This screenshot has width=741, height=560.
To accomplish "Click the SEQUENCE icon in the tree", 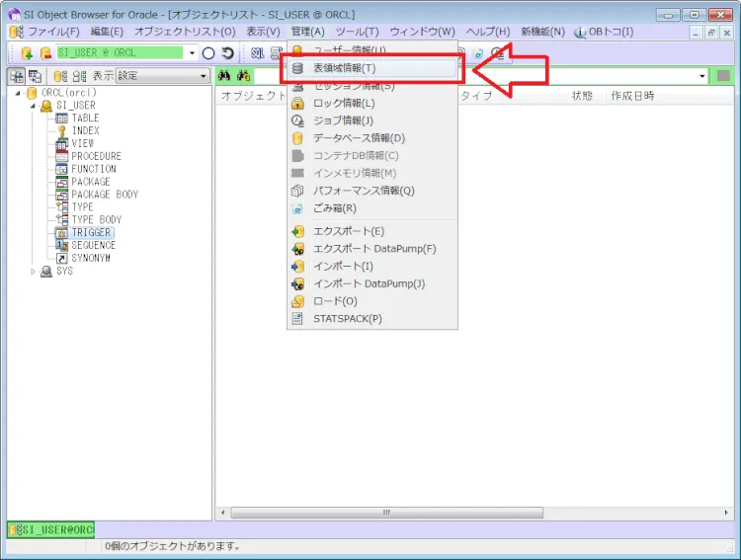I will pyautogui.click(x=61, y=246).
